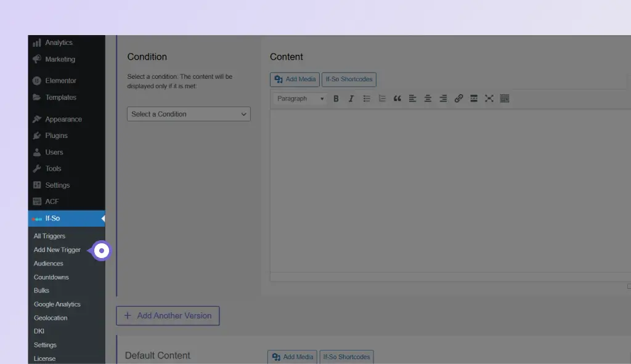Align text center
The image size is (631, 364).
point(428,99)
